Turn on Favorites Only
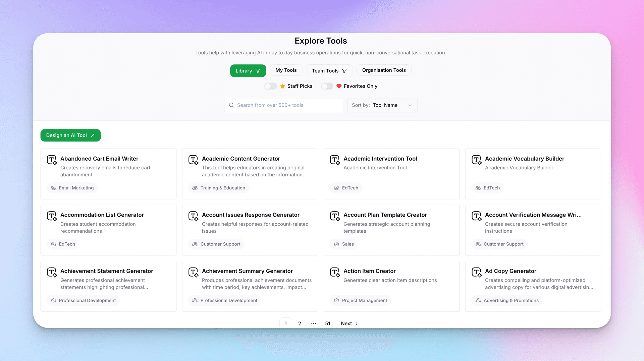Image resolution: width=644 pixels, height=361 pixels. [327, 86]
